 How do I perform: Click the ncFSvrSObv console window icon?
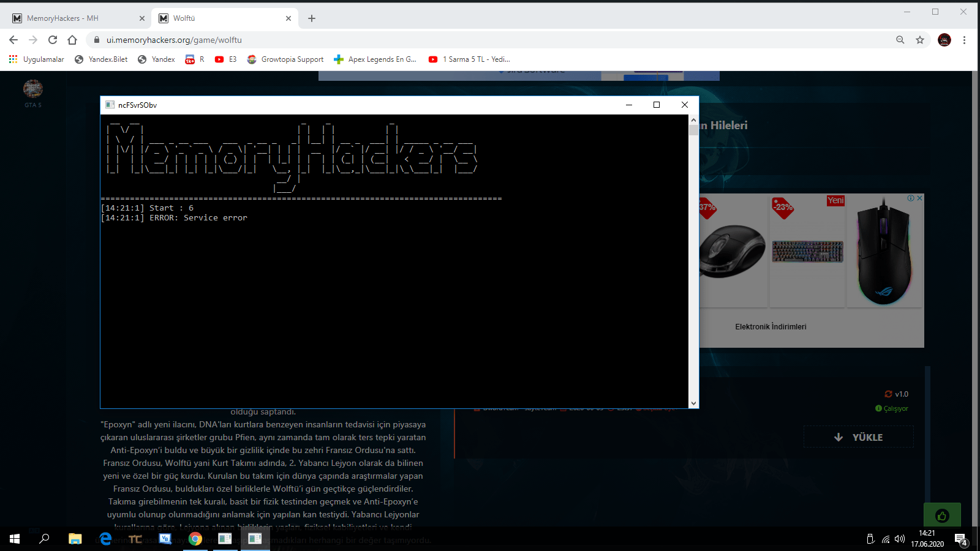tap(110, 105)
